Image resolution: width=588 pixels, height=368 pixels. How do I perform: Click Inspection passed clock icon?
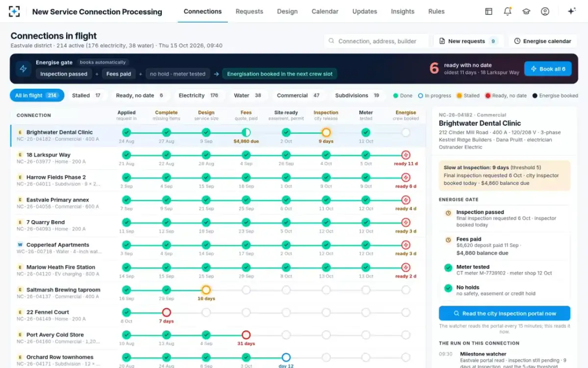click(x=448, y=213)
